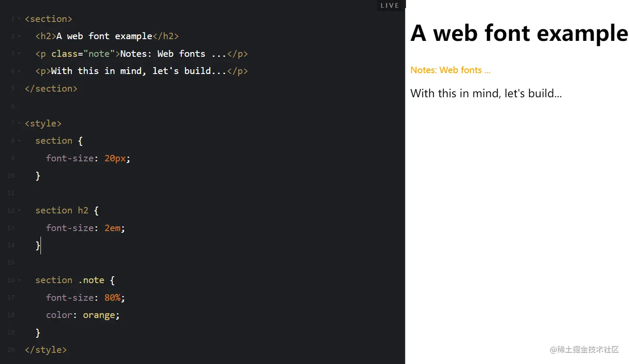This screenshot has height=364, width=629.
Task: Collapse the fold arrow on the <h2> line
Action: point(19,36)
